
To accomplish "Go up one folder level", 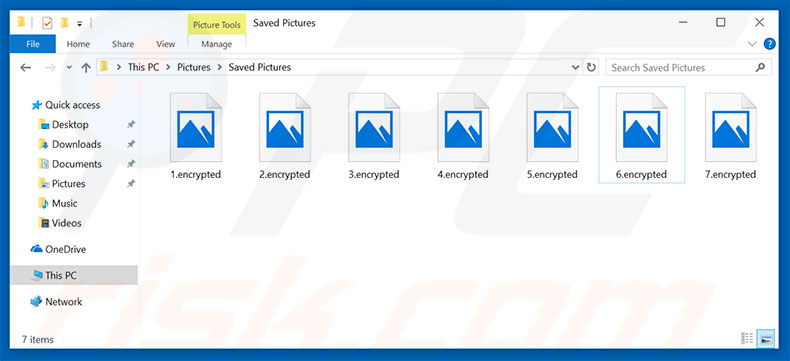I will 86,67.
